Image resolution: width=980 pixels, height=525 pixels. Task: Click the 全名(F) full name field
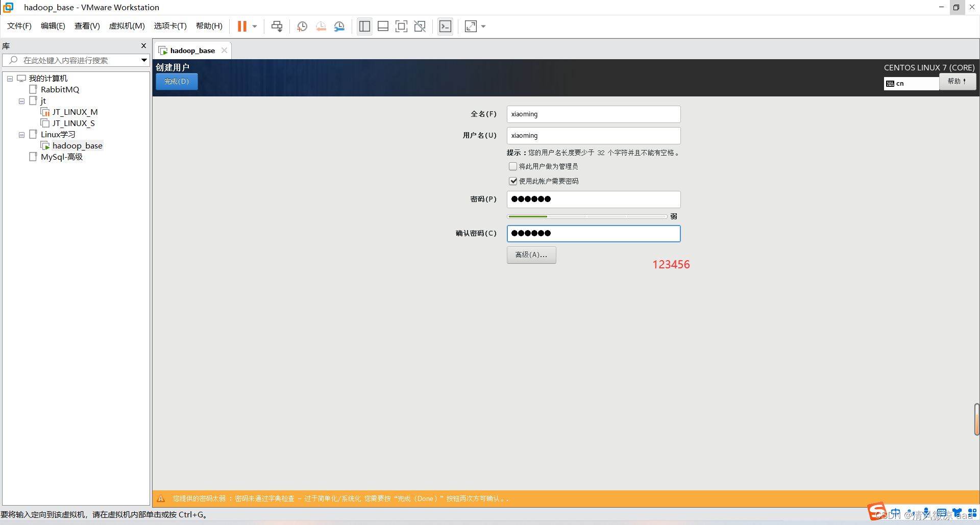[x=594, y=114]
